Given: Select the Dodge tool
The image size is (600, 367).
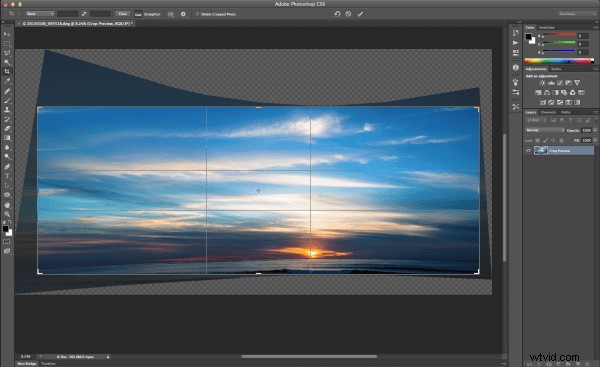Looking at the screenshot, I should [7, 157].
